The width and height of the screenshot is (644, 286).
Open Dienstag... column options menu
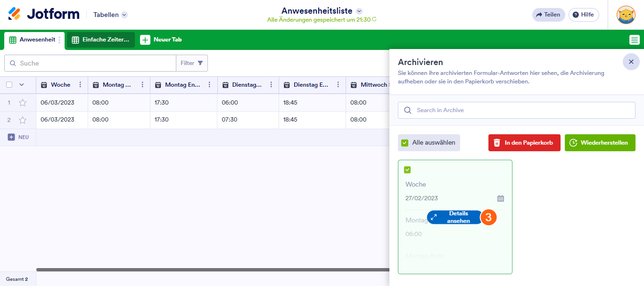point(271,85)
